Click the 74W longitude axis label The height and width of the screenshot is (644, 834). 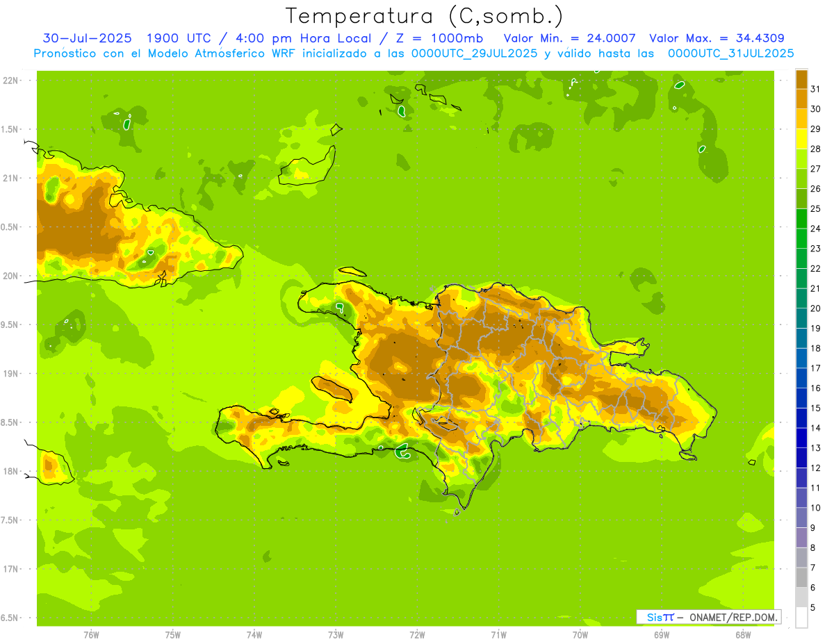[254, 636]
